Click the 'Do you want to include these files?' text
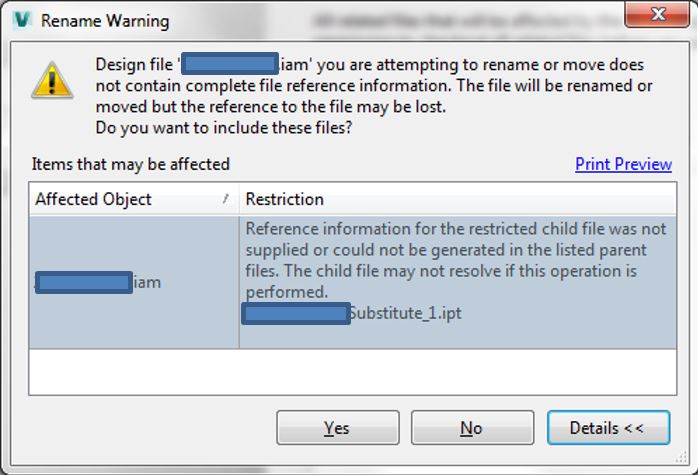Viewport: 698px width, 475px height. point(223,128)
